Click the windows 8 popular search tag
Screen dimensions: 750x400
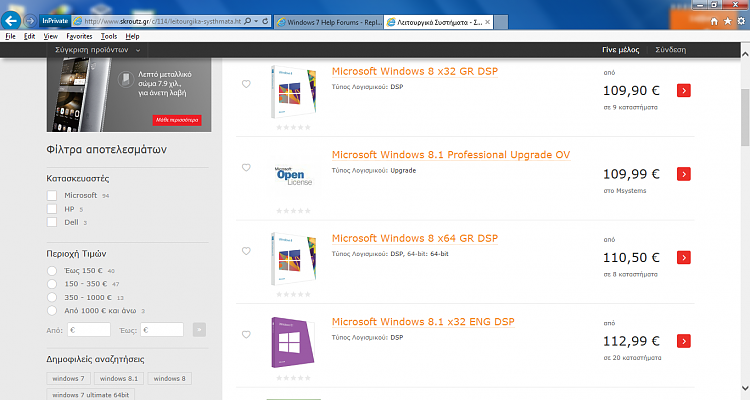[x=169, y=378]
